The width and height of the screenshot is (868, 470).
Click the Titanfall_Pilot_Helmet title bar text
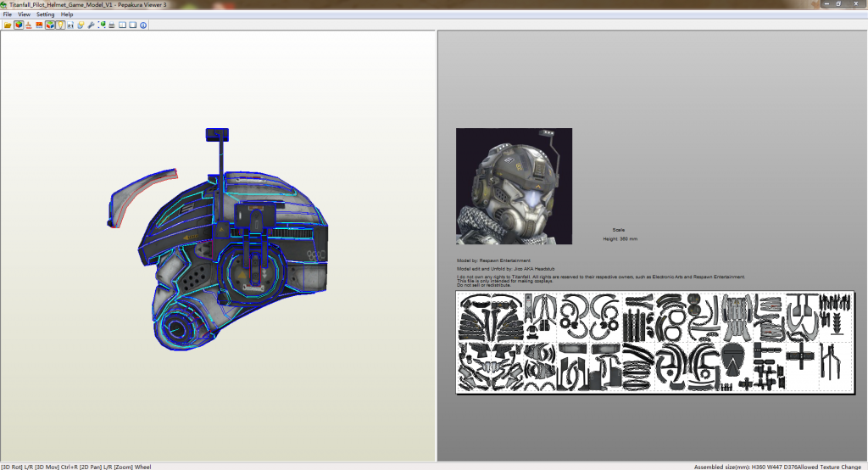point(87,4)
